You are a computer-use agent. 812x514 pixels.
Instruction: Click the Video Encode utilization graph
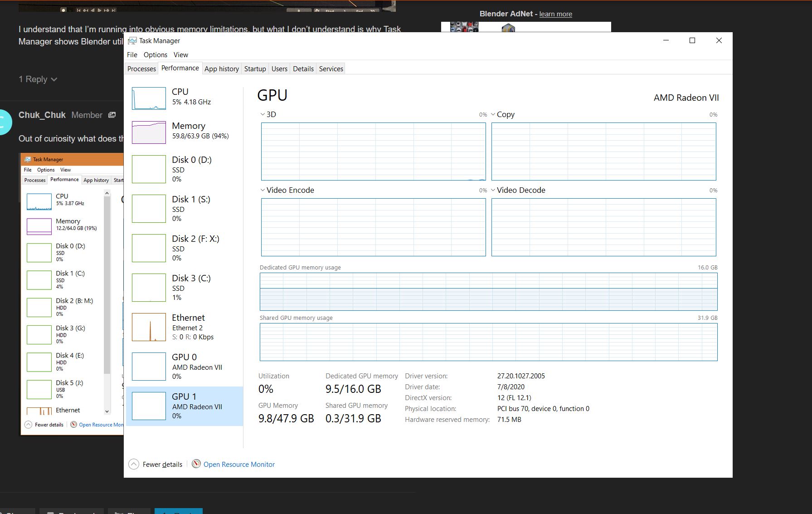373,227
